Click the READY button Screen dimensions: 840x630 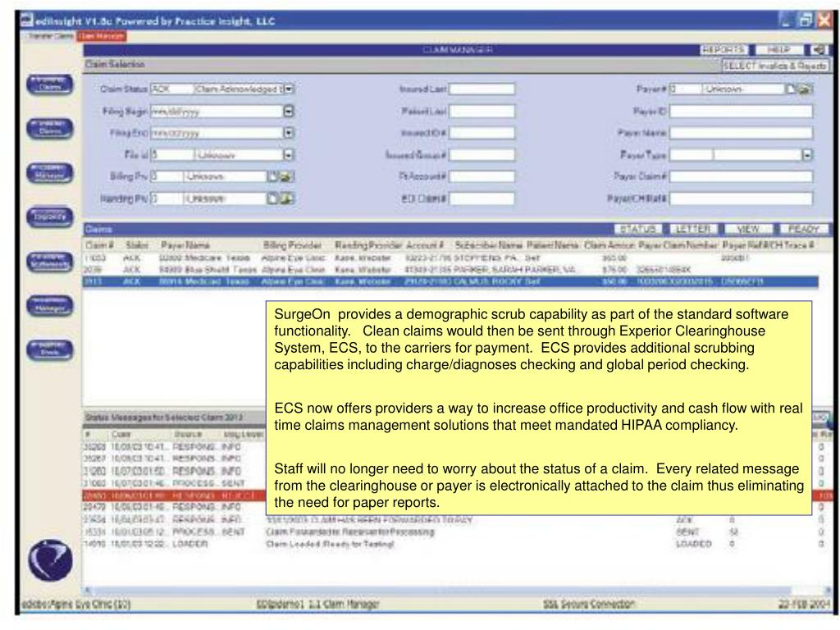(804, 229)
